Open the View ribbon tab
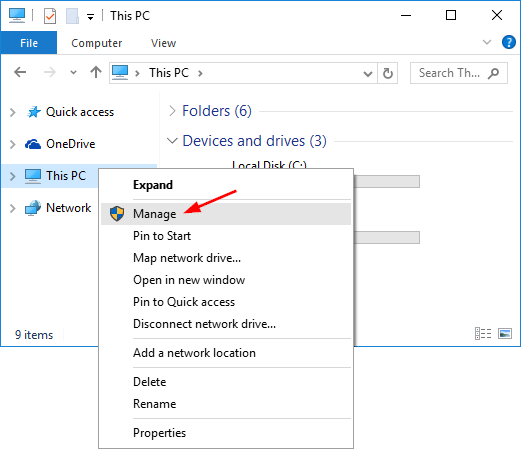Screen dimensions: 521x449 click(163, 43)
